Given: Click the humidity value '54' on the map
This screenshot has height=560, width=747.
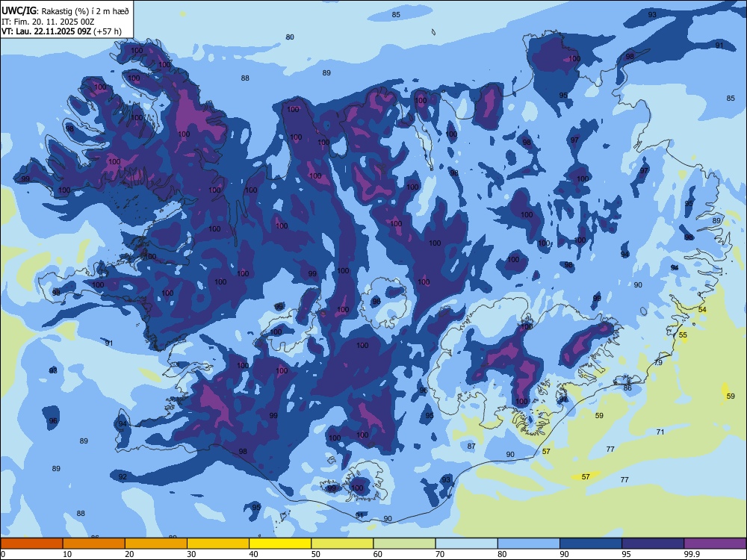Looking at the screenshot, I should [x=702, y=310].
